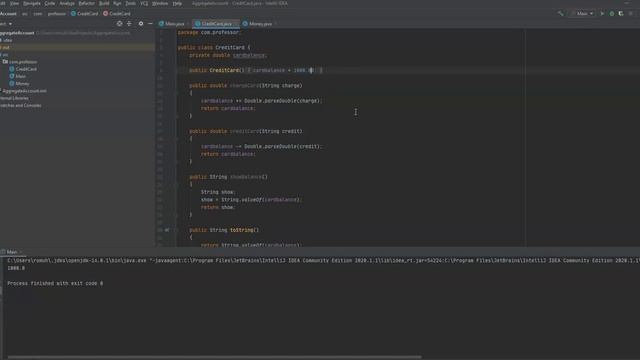This screenshot has height=360, width=640.
Task: Open the Navigate menu
Action: pos(31,3)
